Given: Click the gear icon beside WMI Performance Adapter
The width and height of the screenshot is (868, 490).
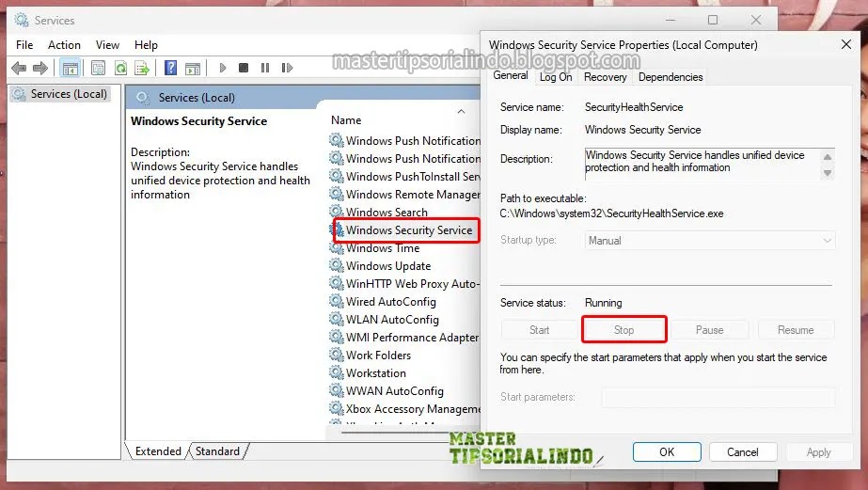Looking at the screenshot, I should [x=337, y=337].
